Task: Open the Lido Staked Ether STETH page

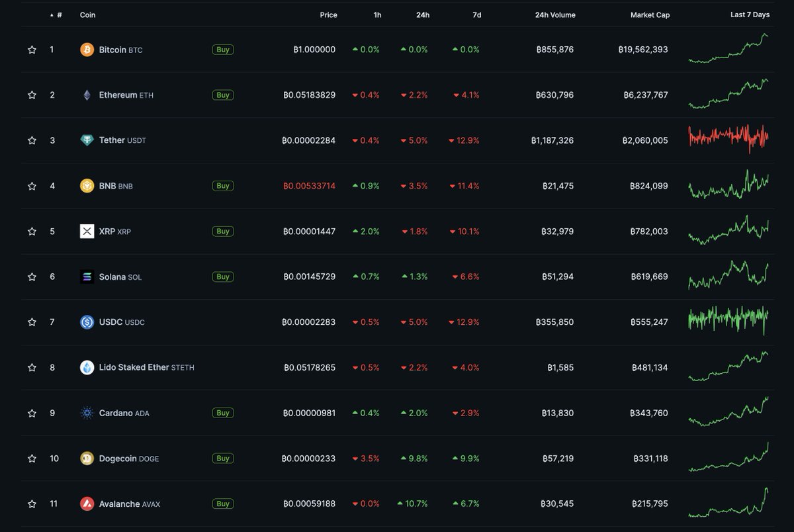Action: tap(146, 367)
